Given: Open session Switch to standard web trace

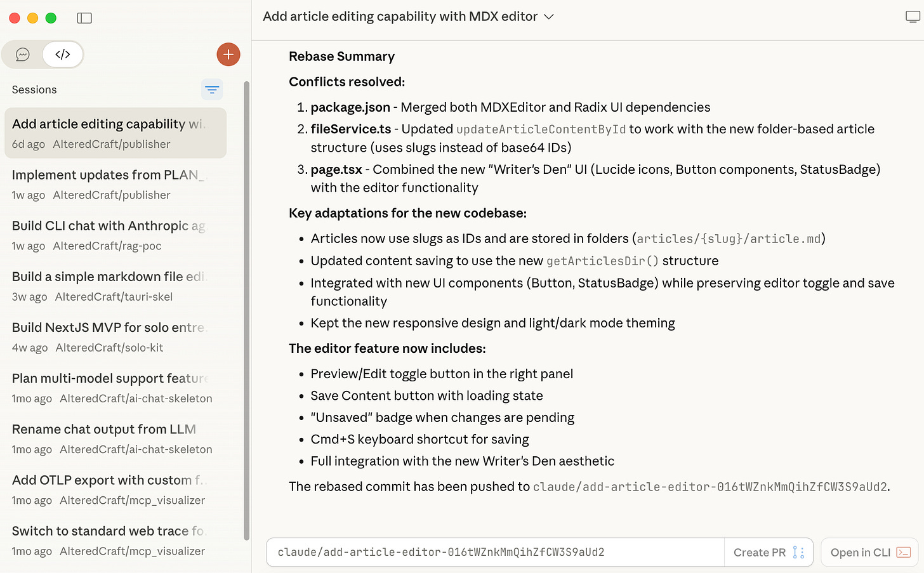Looking at the screenshot, I should click(115, 539).
